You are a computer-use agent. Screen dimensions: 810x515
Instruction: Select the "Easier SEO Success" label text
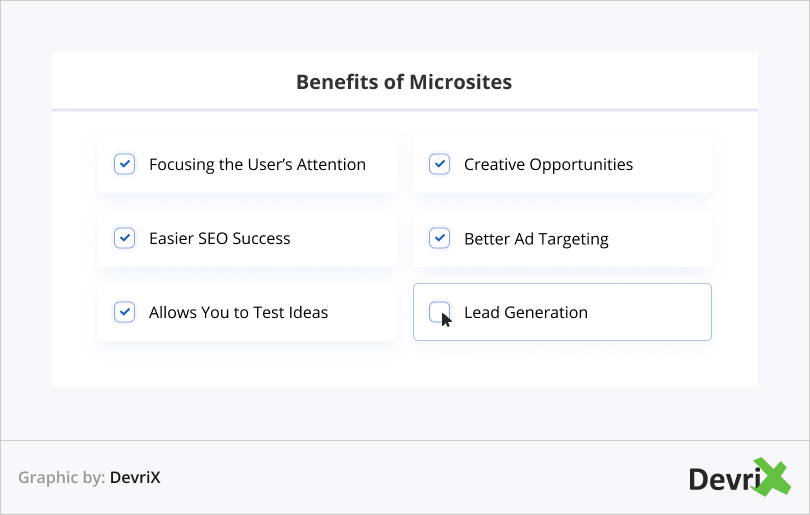pos(219,238)
